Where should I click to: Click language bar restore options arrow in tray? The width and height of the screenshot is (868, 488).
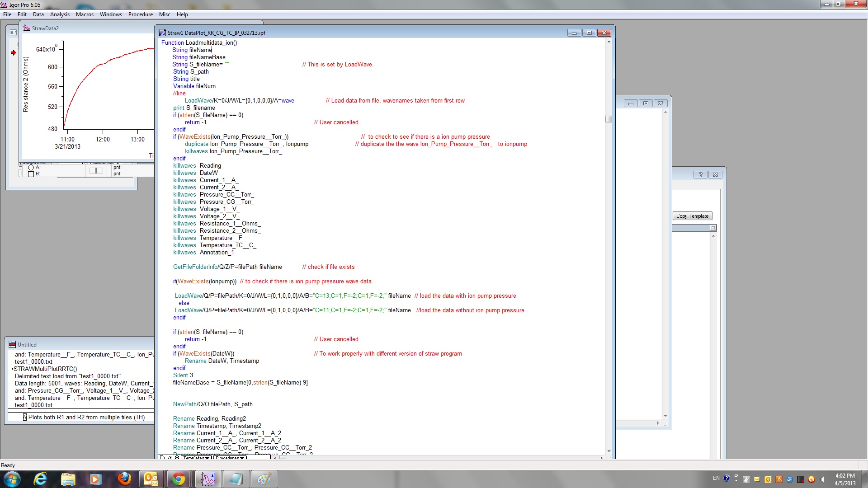(736, 480)
